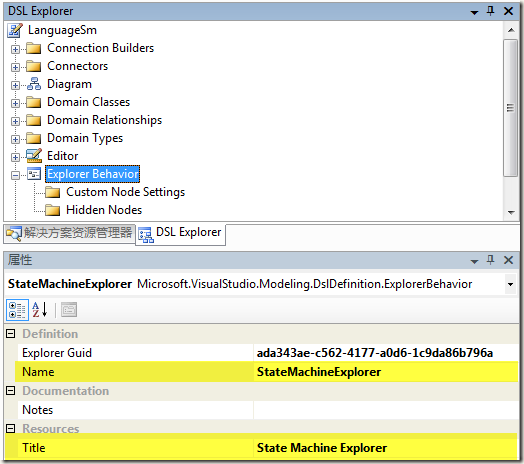The width and height of the screenshot is (524, 464).
Task: Click the Explorer Behavior node icon
Action: pos(34,174)
